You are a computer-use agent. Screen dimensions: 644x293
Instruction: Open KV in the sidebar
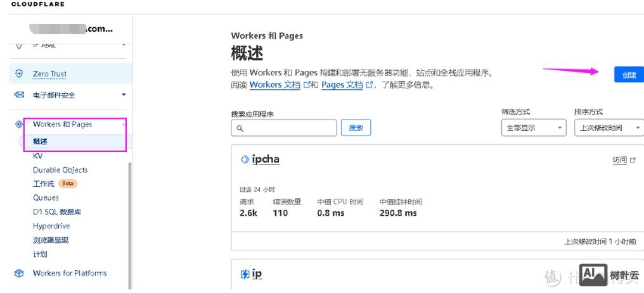[38, 156]
